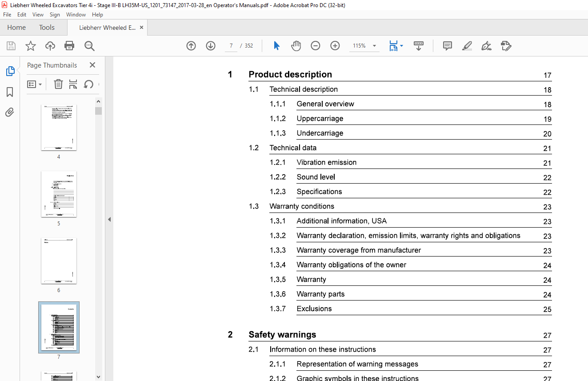Jump to Warranty conditions section
This screenshot has height=381, width=588.
(302, 206)
